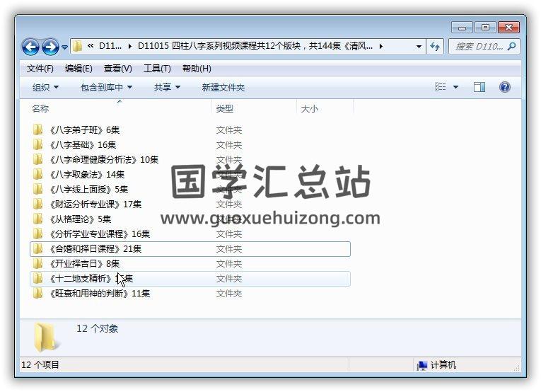Expand the arrow after the D11015 breadcrumb
This screenshot has width=541, height=392.
tap(380, 46)
